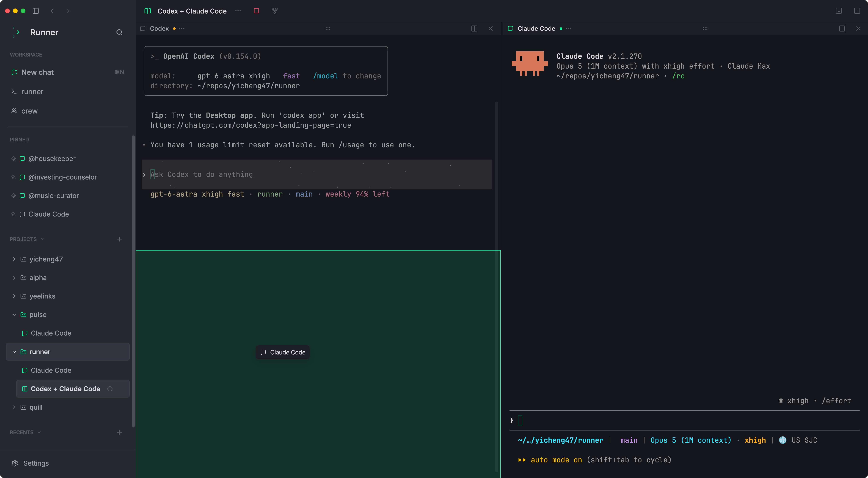Click the globe icon beside US SJC
Screen dimensions: 868x478
tap(783, 440)
